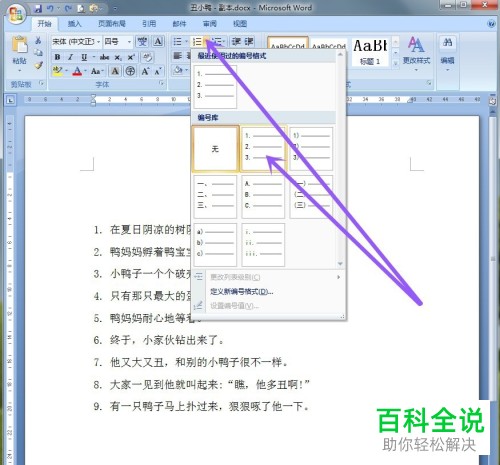The height and width of the screenshot is (465, 500).
Task: Switch to the 审阅 tab
Action: 210,24
